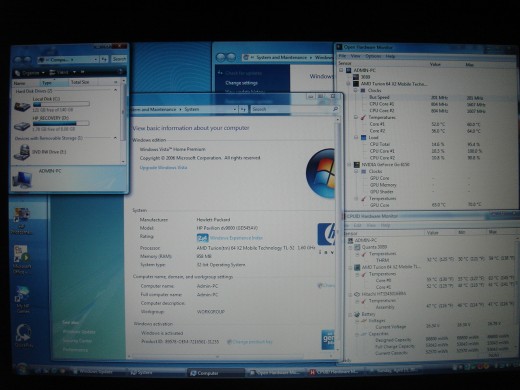
Task: Open the Options menu in Open Hardware Monitor
Action: (x=373, y=56)
